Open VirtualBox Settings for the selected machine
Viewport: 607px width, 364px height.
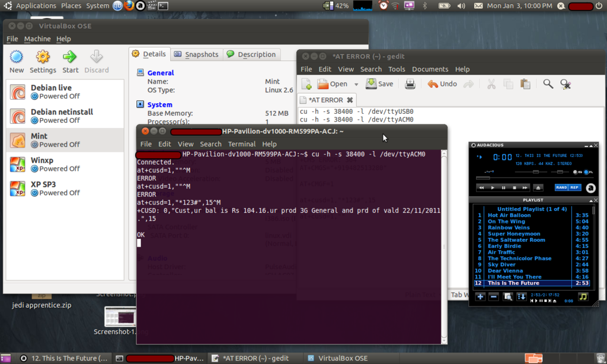43,61
